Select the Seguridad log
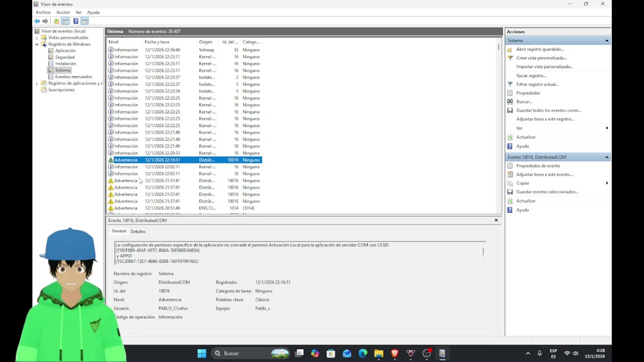 (x=65, y=57)
